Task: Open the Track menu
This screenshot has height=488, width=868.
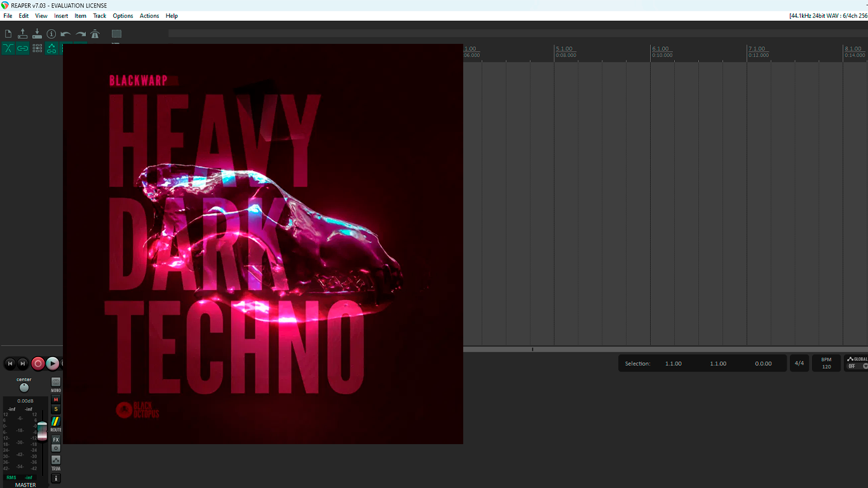Action: 100,16
